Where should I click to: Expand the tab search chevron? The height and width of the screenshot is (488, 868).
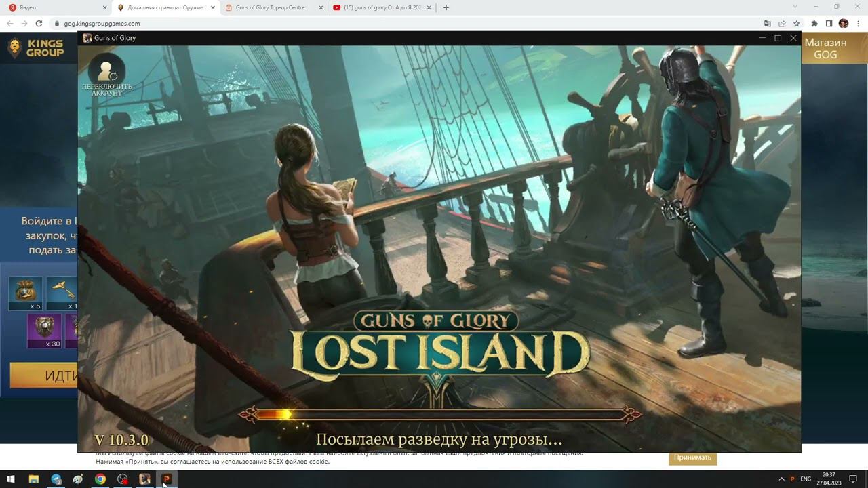[x=795, y=7]
